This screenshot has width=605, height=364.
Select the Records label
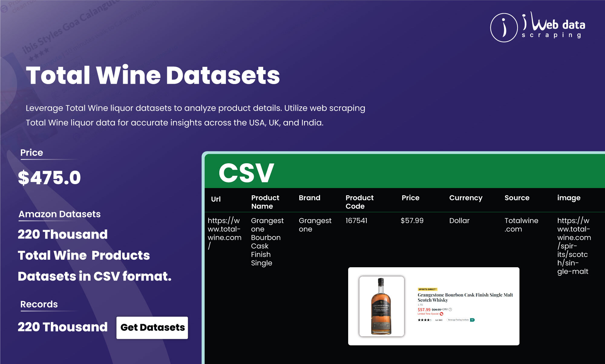[39, 304]
